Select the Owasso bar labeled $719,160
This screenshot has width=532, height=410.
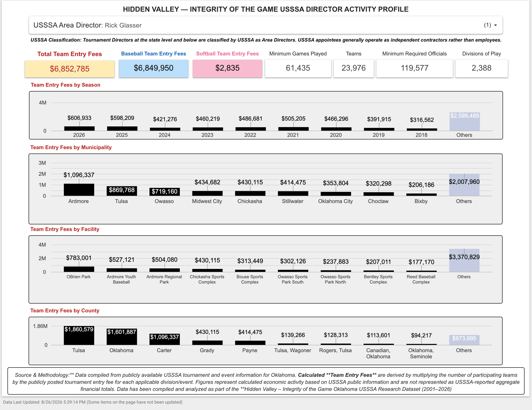click(x=165, y=192)
